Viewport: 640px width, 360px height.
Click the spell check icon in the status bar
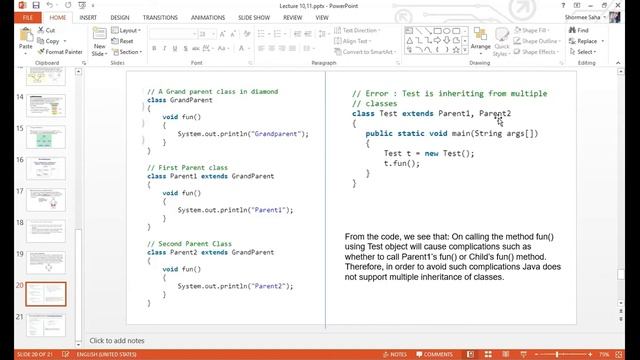[x=65, y=354]
